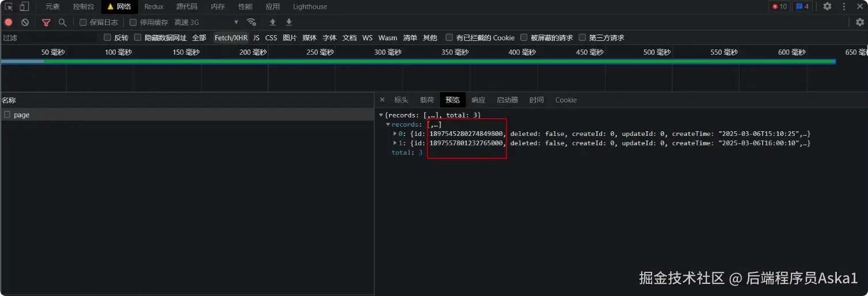868x296 pixels.
Task: Show the 响应 details tab
Action: point(478,100)
